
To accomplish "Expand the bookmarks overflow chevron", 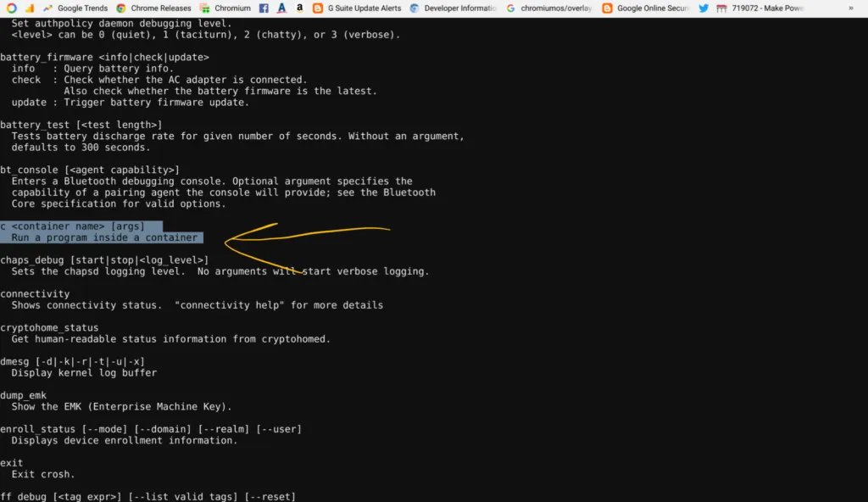I will point(851,8).
